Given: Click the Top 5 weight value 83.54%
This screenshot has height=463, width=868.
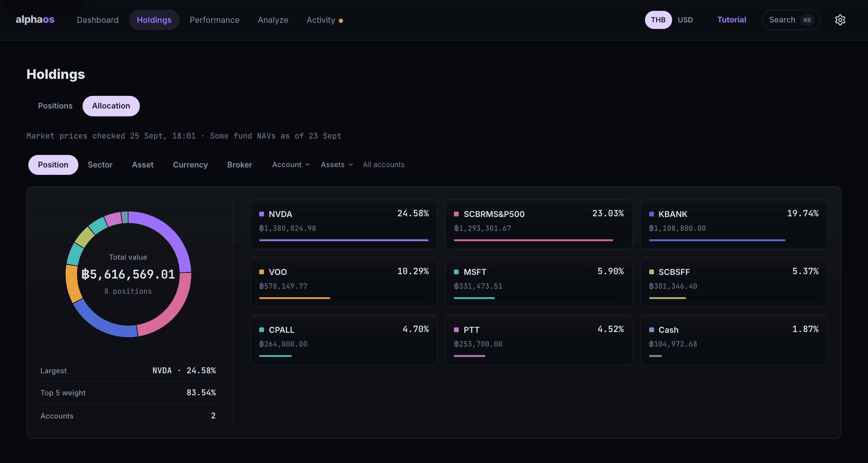Looking at the screenshot, I should click(201, 393).
